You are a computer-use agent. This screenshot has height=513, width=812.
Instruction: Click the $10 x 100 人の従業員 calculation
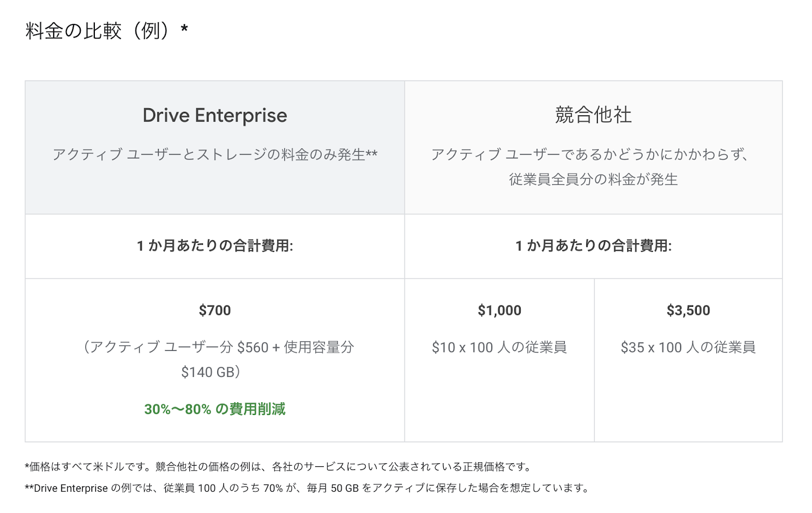pyautogui.click(x=499, y=347)
